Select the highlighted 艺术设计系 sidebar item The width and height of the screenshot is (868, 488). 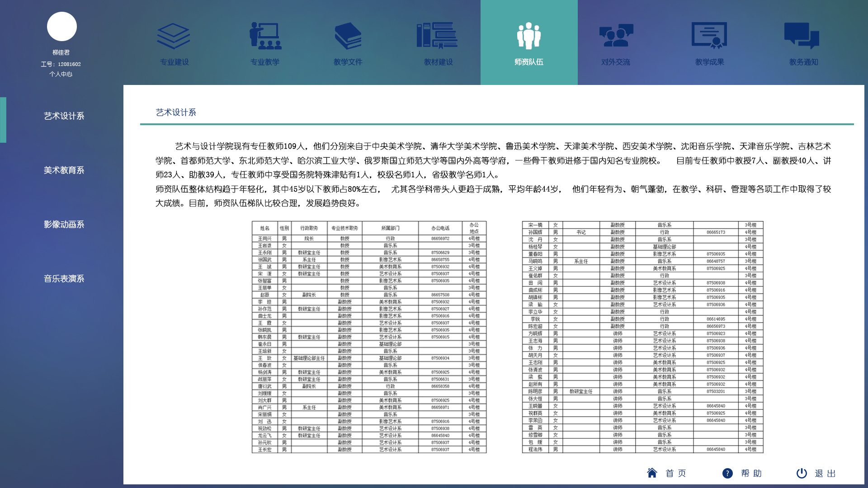point(63,116)
